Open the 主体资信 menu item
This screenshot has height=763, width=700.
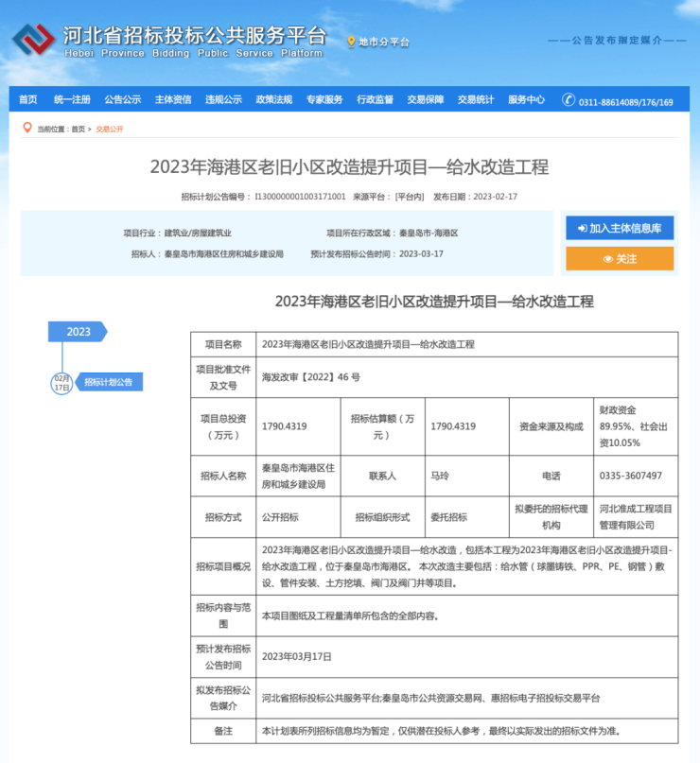pos(173,100)
